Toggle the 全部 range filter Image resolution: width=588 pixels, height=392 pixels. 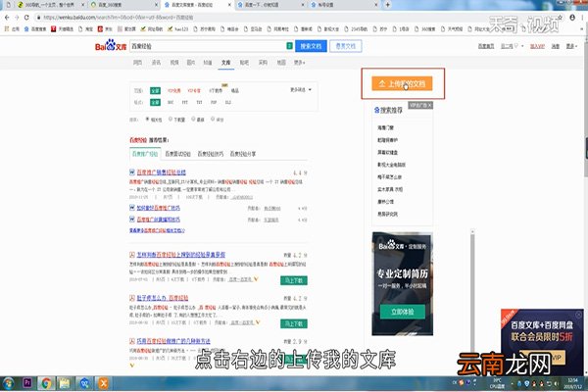155,90
